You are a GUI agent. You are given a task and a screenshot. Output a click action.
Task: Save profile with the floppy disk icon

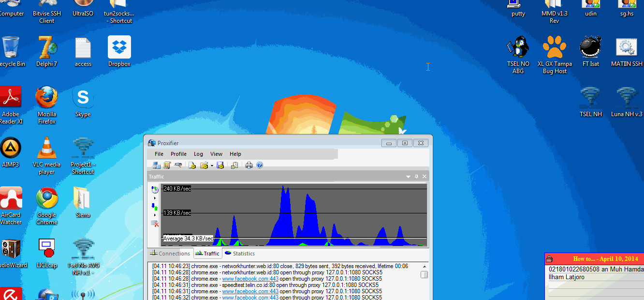tap(220, 165)
